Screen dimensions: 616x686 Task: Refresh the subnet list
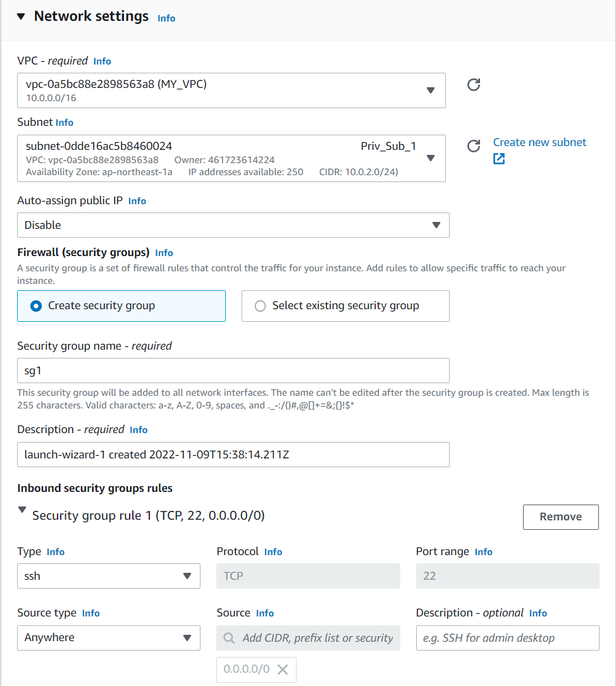473,145
